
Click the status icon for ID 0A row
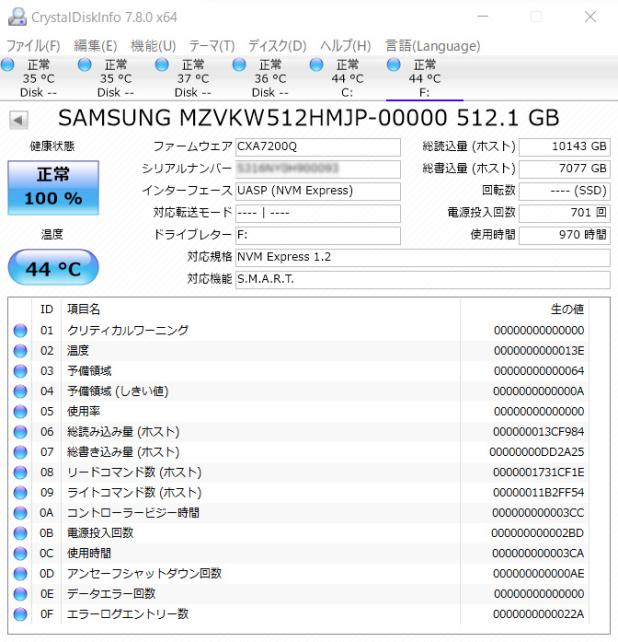coord(20,513)
